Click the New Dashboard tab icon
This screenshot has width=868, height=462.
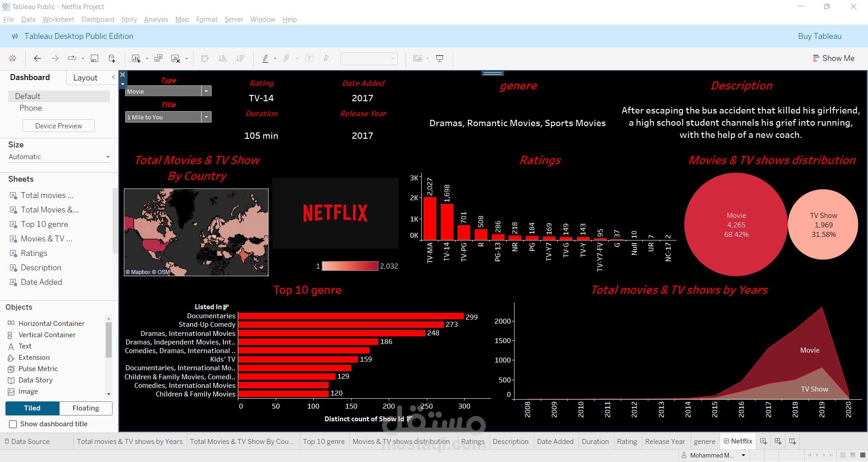coord(778,441)
